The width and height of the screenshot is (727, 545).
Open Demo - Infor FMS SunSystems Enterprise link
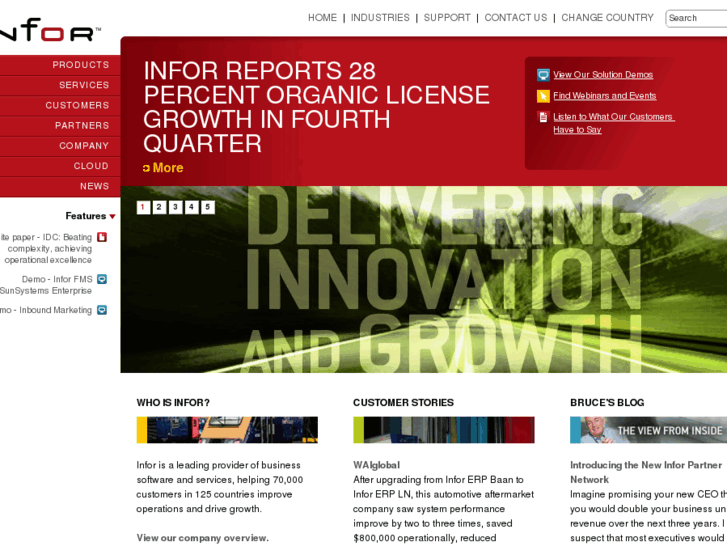[x=46, y=285]
